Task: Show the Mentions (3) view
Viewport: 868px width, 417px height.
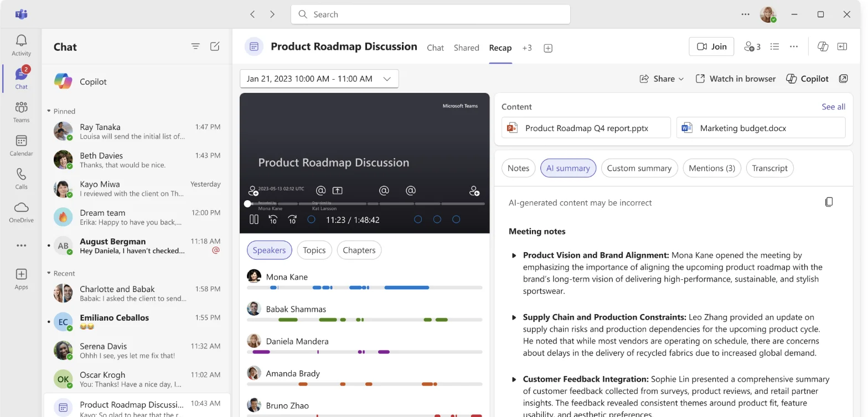Action: pyautogui.click(x=712, y=168)
